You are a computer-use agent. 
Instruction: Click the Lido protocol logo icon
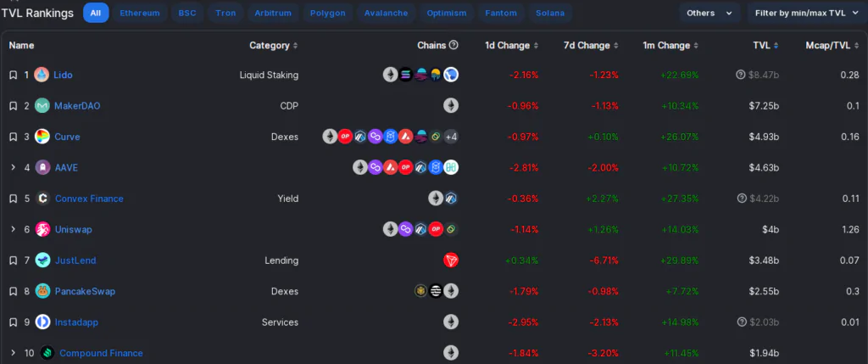[42, 75]
